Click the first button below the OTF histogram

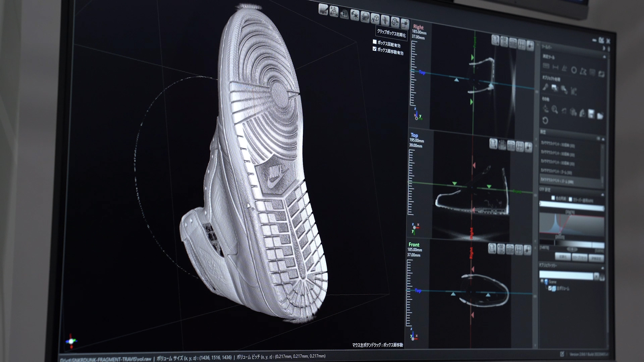[563, 257]
